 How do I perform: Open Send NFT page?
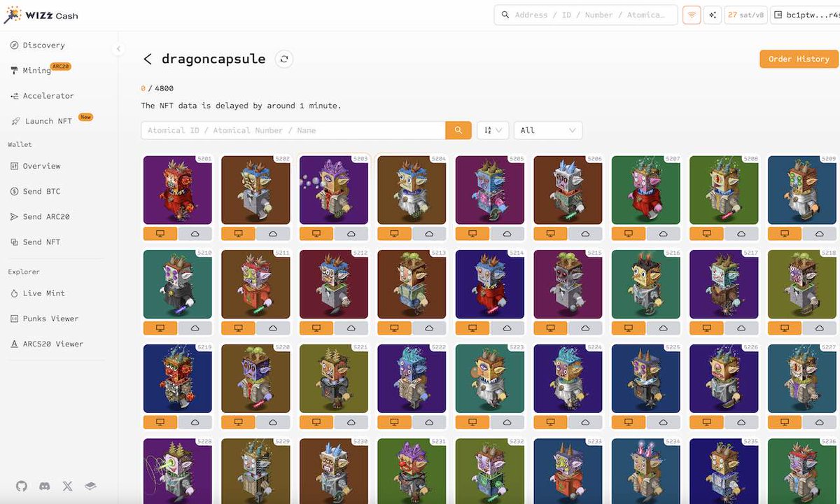(x=36, y=242)
